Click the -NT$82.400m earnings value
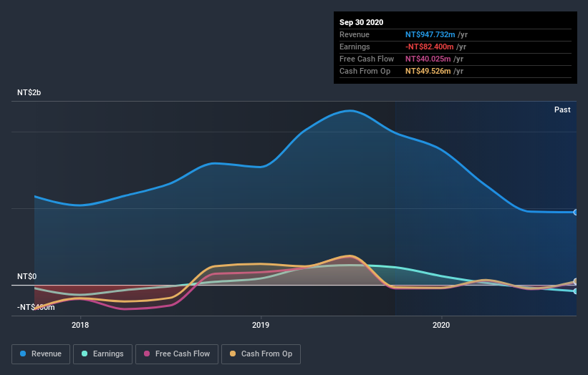Image resolution: width=588 pixels, height=375 pixels. [430, 47]
